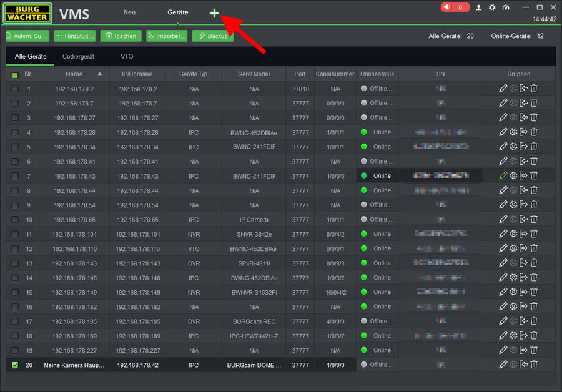Open the system performance gauge icon
The width and height of the screenshot is (562, 392).
506,7
